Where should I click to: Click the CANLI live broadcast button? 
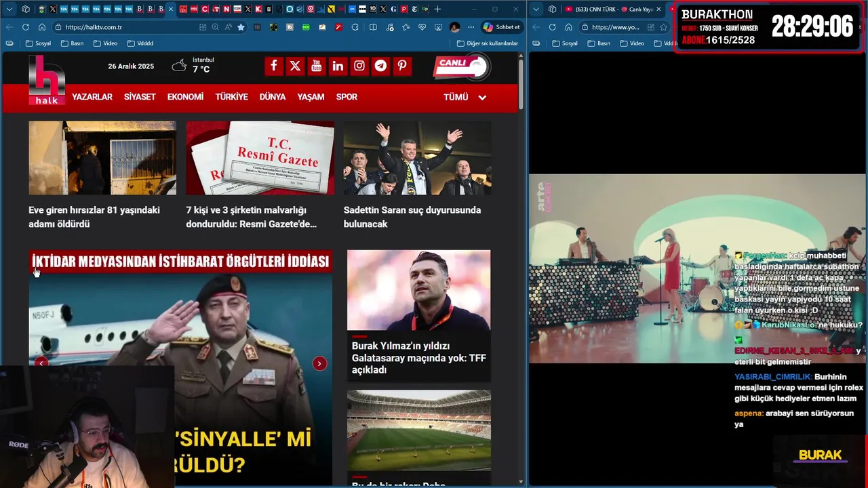[x=461, y=66]
